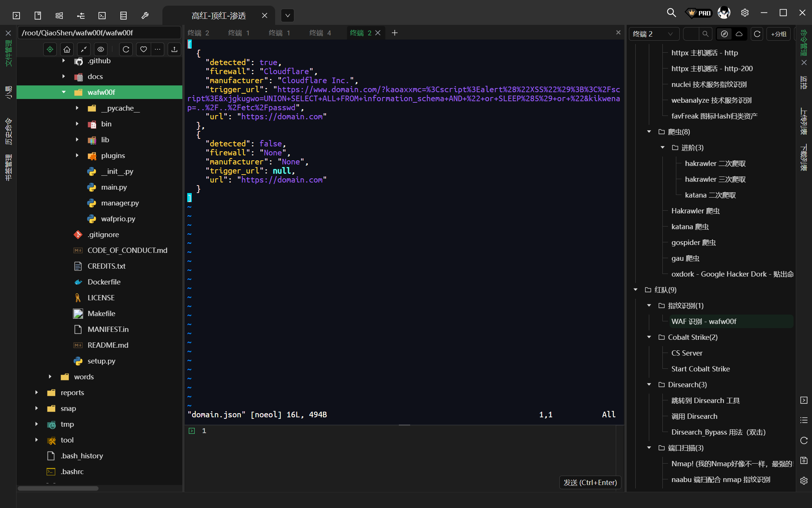The width and height of the screenshot is (812, 508).
Task: Switch to the 终端 4 tab
Action: [x=320, y=33]
